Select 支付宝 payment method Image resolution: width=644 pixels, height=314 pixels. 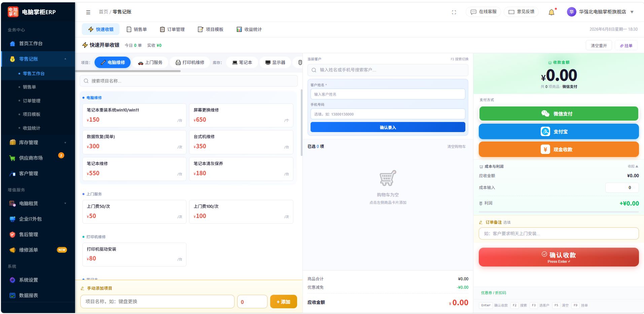[x=559, y=131]
